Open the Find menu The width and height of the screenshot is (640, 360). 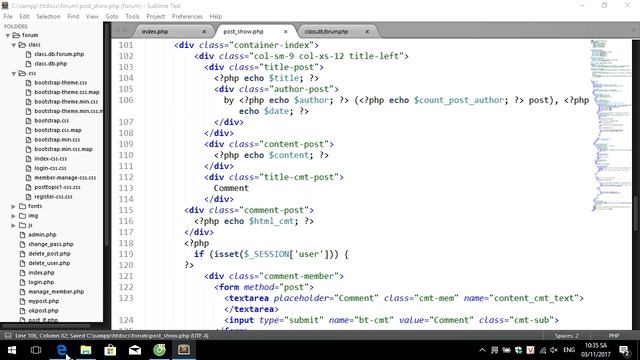point(73,16)
